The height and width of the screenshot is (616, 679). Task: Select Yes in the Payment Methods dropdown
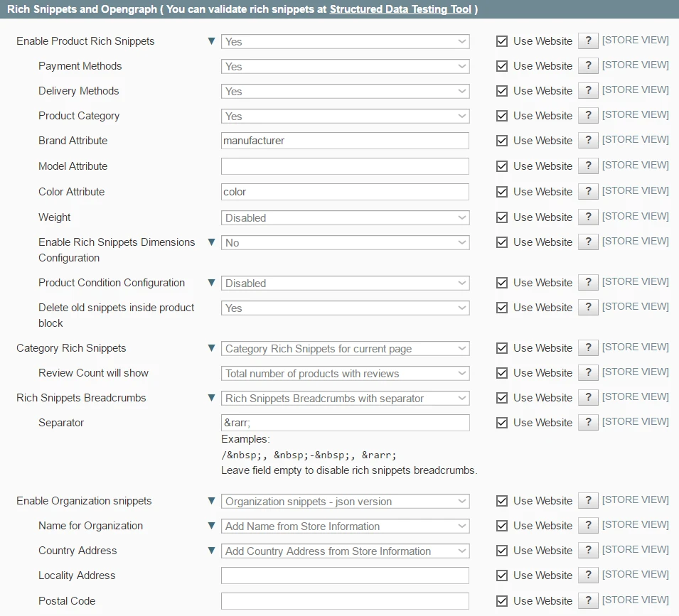[x=345, y=65]
